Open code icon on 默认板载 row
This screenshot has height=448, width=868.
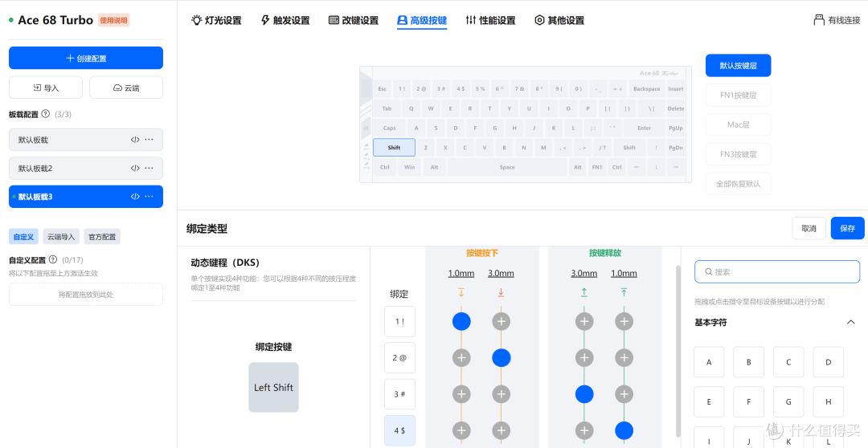(x=135, y=140)
